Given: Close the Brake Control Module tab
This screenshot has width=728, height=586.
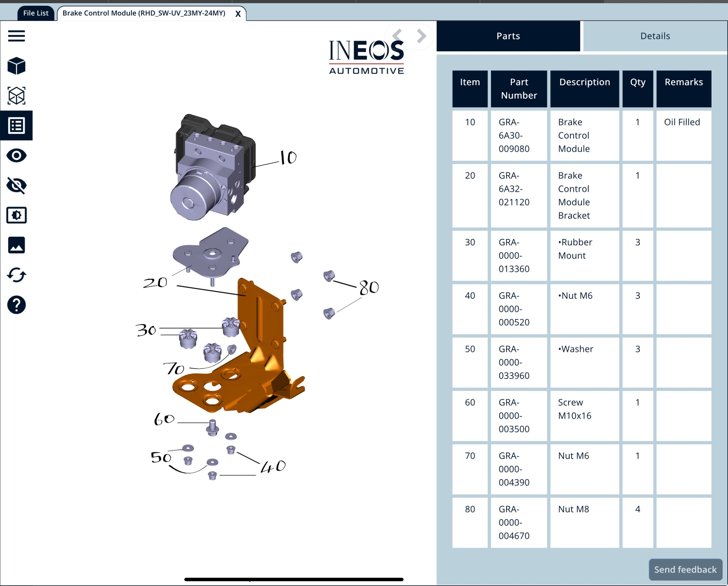Looking at the screenshot, I should coord(238,14).
